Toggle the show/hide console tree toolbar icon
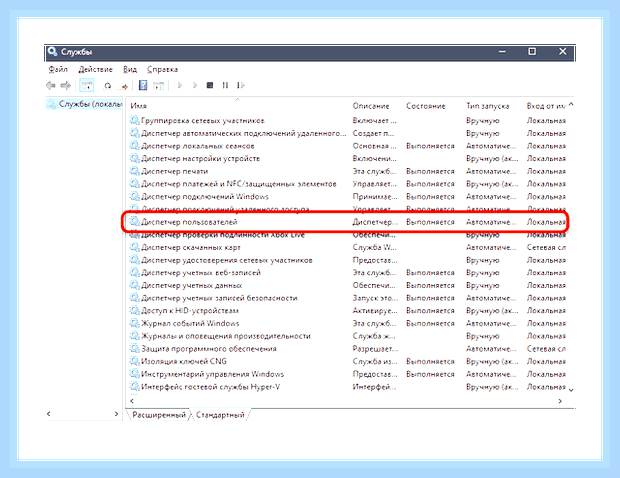This screenshot has height=478, width=620. [x=87, y=85]
